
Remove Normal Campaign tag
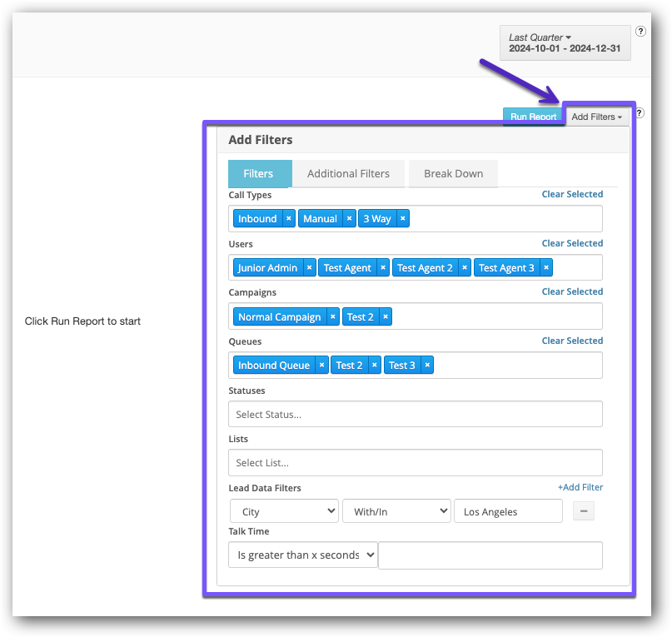(333, 316)
